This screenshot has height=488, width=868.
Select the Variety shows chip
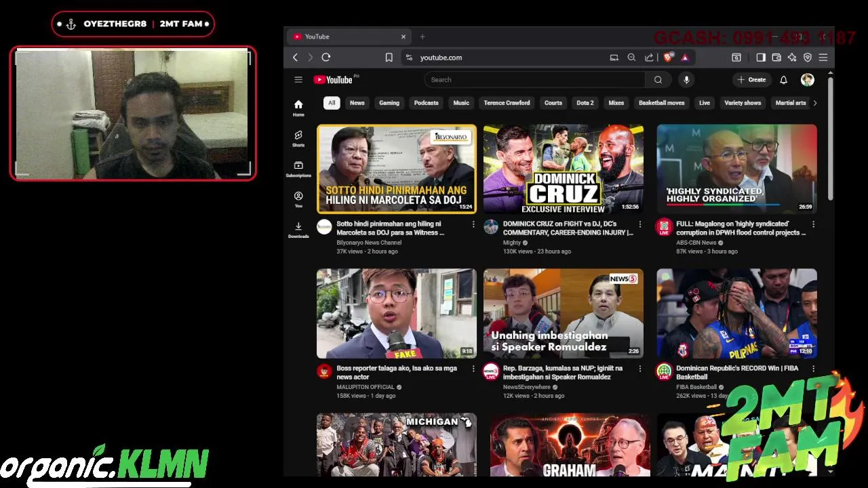click(x=743, y=103)
